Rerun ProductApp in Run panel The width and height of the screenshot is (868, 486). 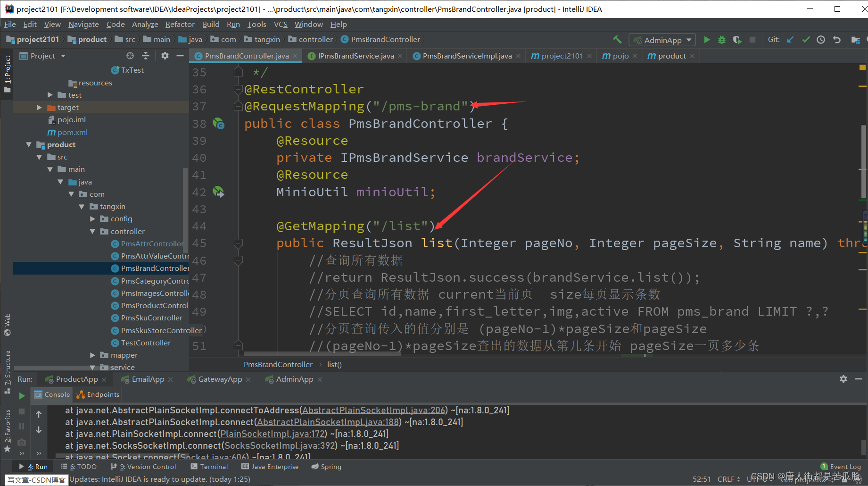click(22, 395)
